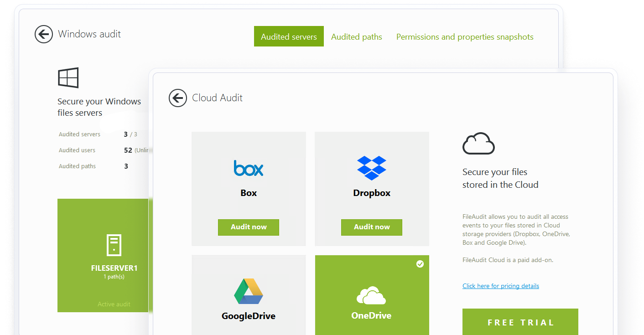Open Permissions and properties snapshots tab
The height and width of the screenshot is (335, 644).
coord(465,37)
